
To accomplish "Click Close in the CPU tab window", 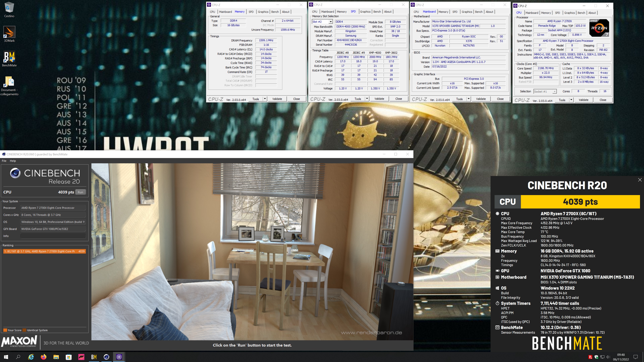I will (x=603, y=100).
